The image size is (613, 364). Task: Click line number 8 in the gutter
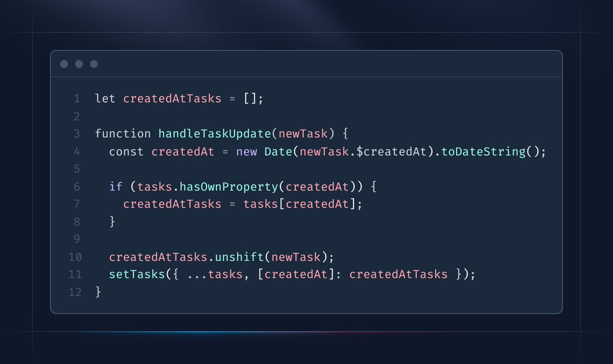pyautogui.click(x=77, y=222)
